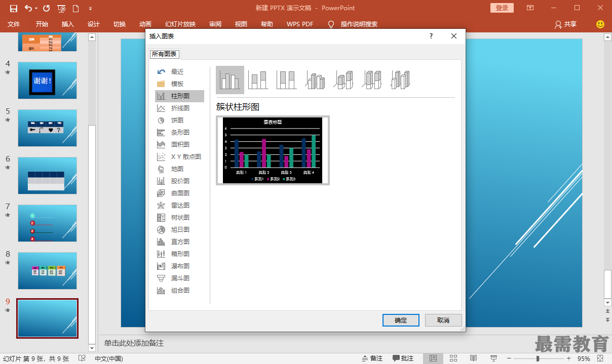Click the 共享 share button
612x364 pixels.
(566, 24)
